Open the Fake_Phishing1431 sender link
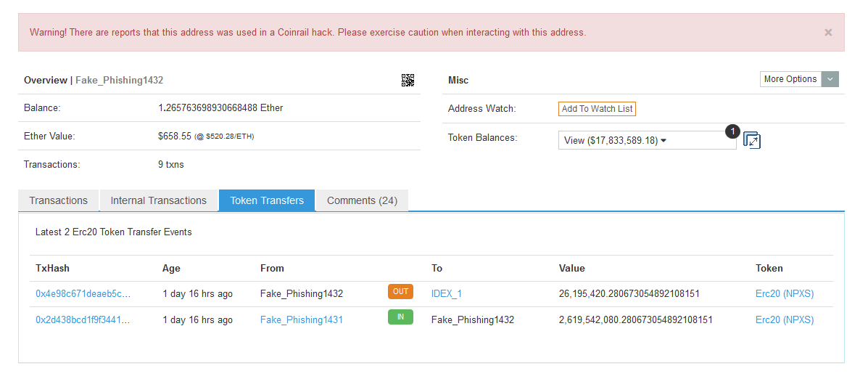This screenshot has height=387, width=868. pyautogui.click(x=301, y=320)
